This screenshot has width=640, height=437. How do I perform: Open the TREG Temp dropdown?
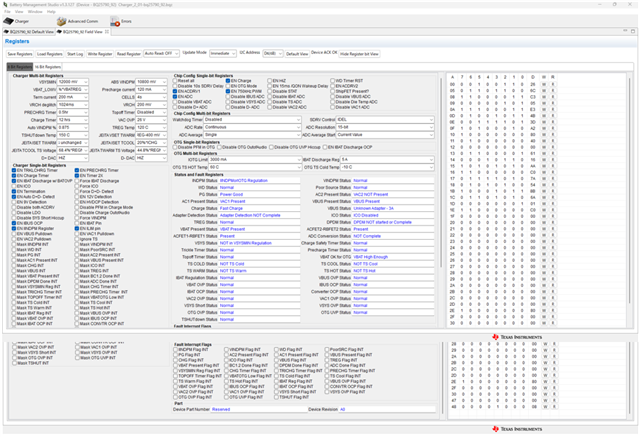[x=151, y=128]
